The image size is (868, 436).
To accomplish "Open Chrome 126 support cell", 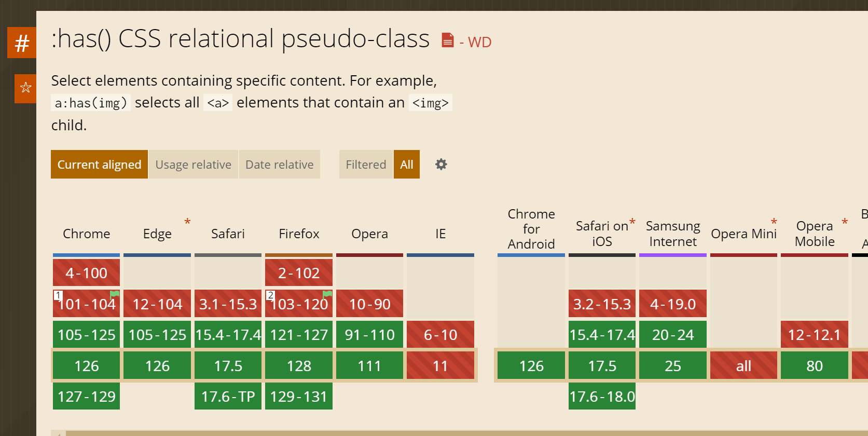I will (x=86, y=366).
